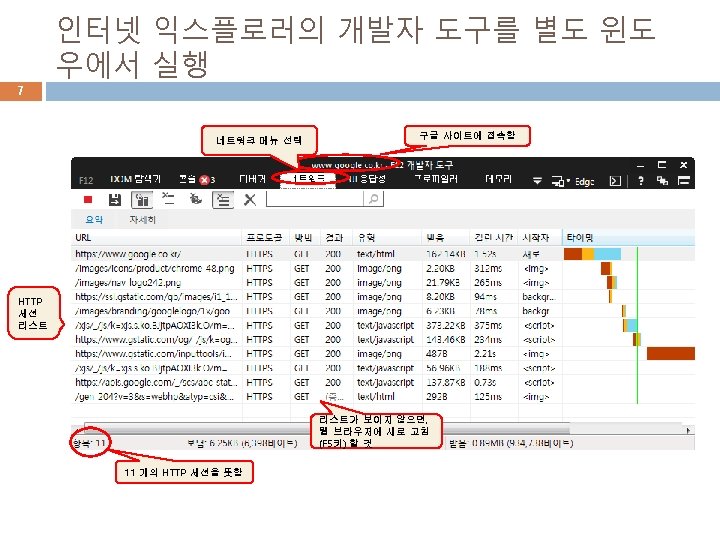Sort by 타이밍 column header
The height and width of the screenshot is (540, 720).
629,237
